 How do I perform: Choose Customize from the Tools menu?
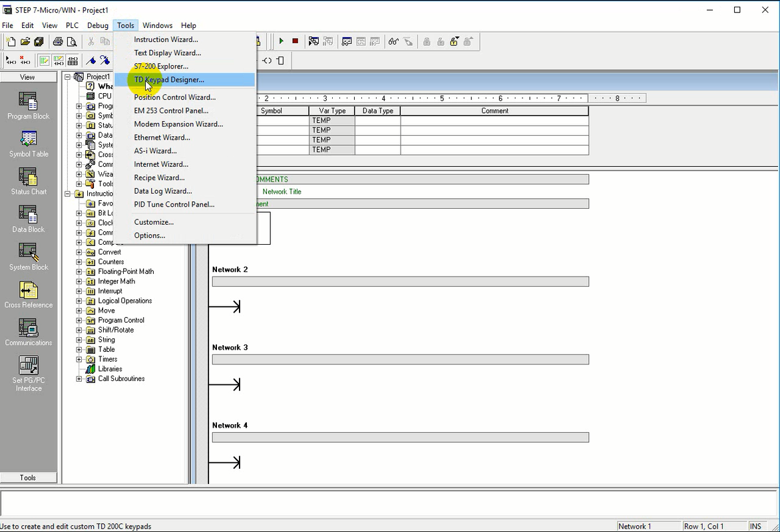click(x=184, y=221)
